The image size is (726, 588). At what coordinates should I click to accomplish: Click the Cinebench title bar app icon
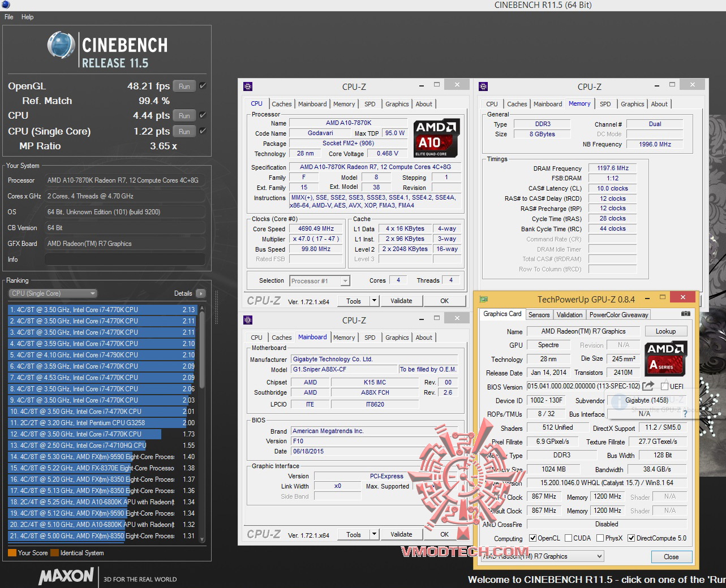point(5,5)
